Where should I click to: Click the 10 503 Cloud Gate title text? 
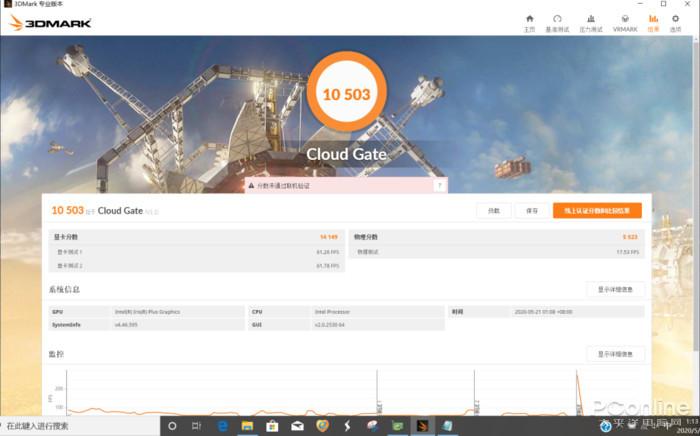coord(104,211)
